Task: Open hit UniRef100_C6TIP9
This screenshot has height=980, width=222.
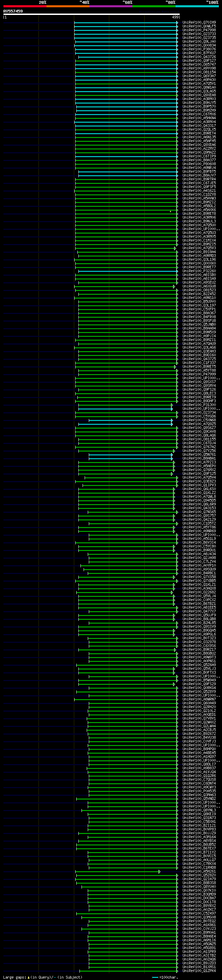Action: point(199,156)
